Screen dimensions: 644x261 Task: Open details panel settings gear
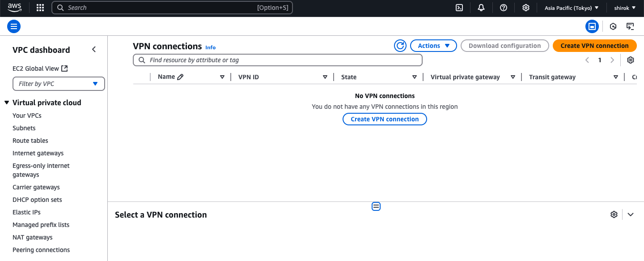click(614, 214)
